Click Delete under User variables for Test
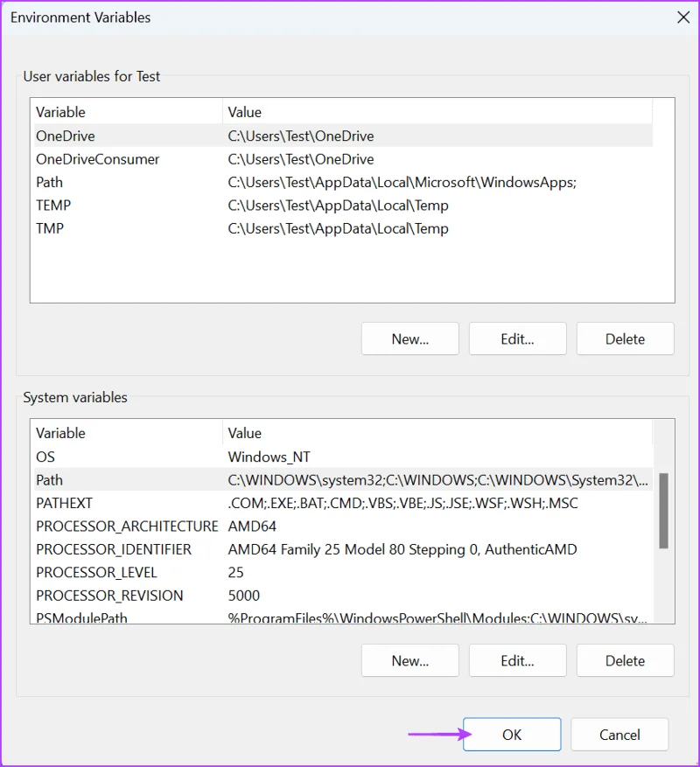 625,338
